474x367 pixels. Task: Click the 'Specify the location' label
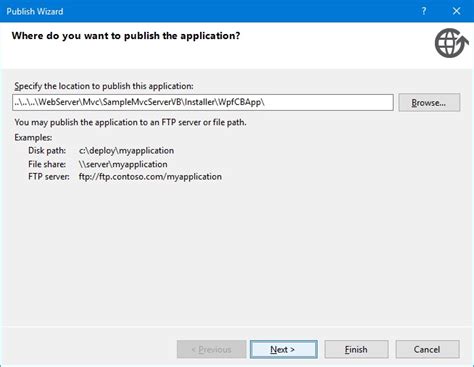pos(104,86)
